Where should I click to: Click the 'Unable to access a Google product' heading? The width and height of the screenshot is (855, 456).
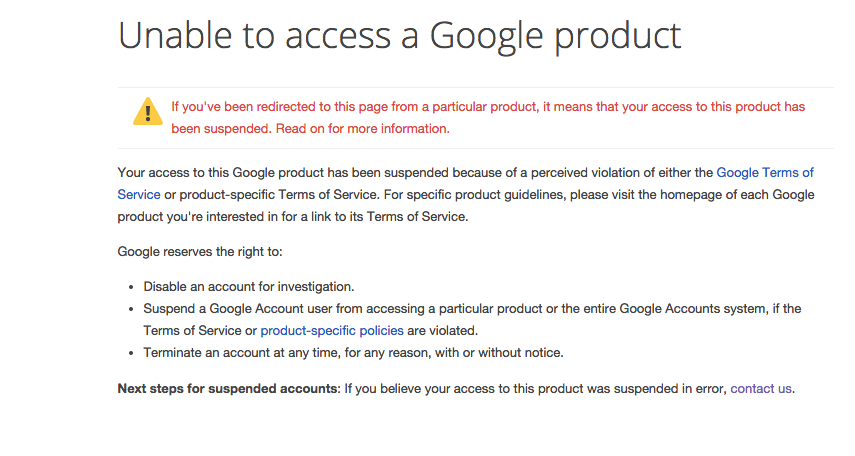tap(399, 37)
